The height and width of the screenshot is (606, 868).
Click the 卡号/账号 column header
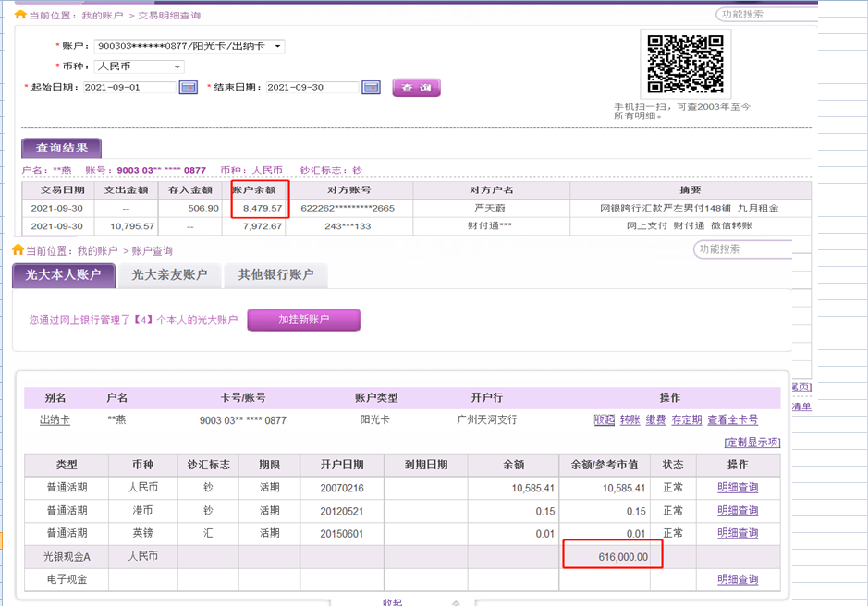pos(243,398)
